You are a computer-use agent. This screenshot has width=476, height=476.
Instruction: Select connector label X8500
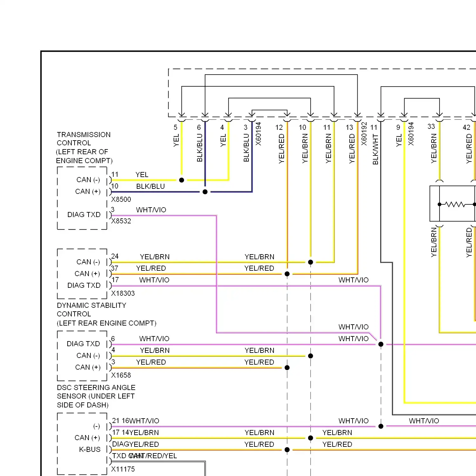(121, 199)
